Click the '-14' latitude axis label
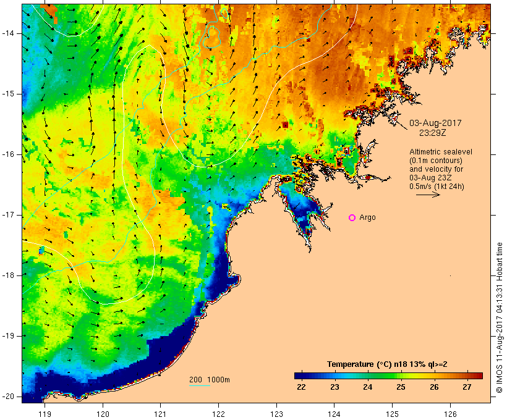Image resolution: width=507 pixels, height=420 pixels. point(7,33)
